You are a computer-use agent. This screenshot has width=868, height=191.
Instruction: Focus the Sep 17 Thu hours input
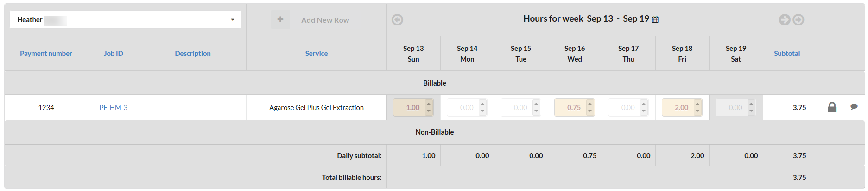pyautogui.click(x=625, y=108)
